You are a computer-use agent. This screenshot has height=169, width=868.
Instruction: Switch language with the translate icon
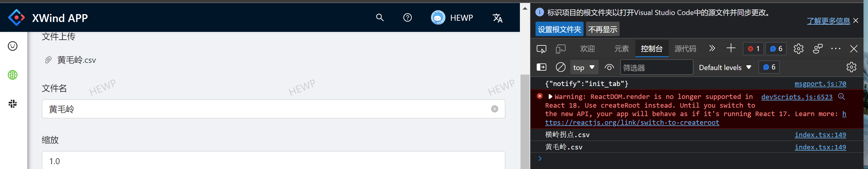497,18
